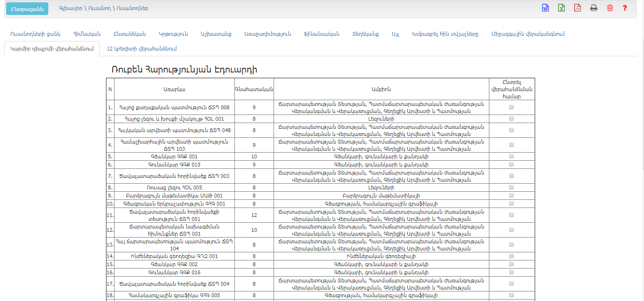Select the Առաջադիմություն tab

tap(267, 34)
